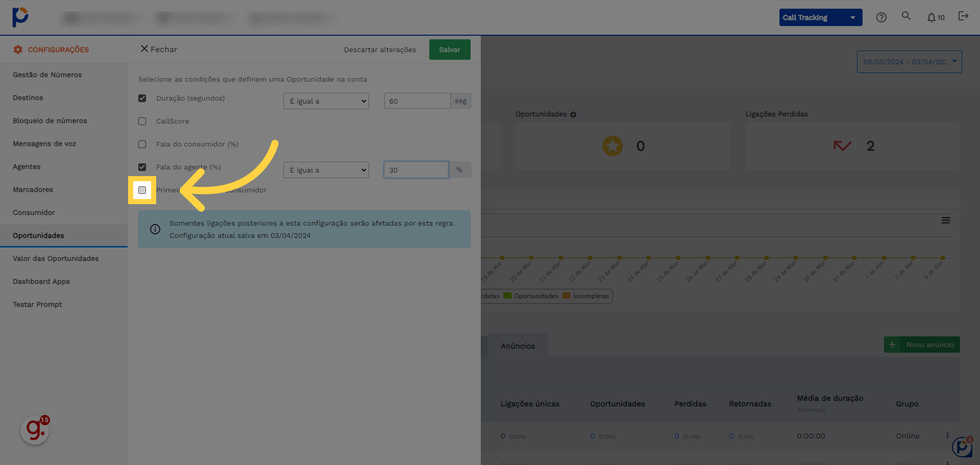Open Valor das Oportunidades menu item

click(64, 258)
